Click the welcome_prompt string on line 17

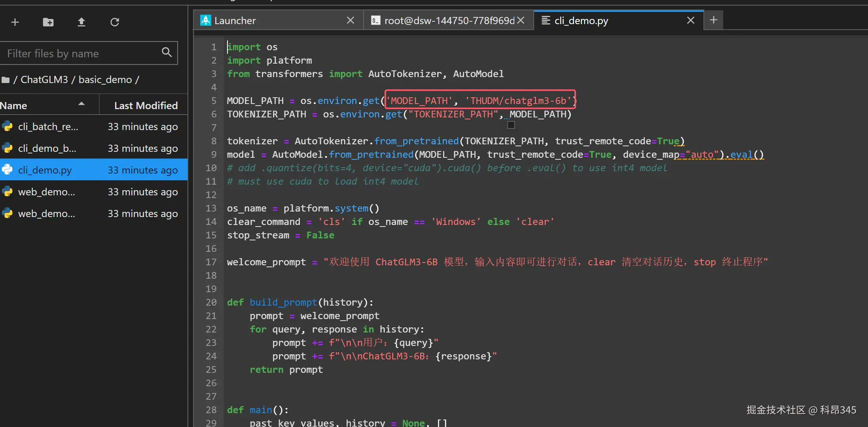coord(546,262)
